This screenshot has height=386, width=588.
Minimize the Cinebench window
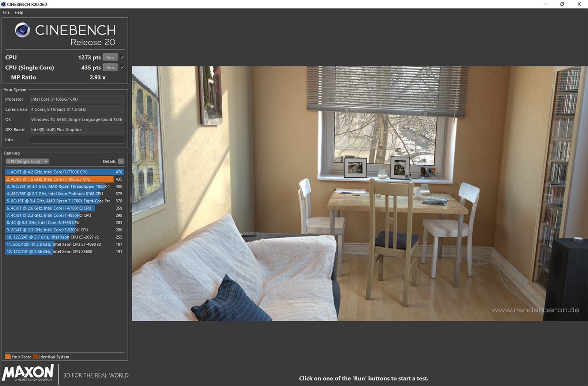[x=545, y=4]
